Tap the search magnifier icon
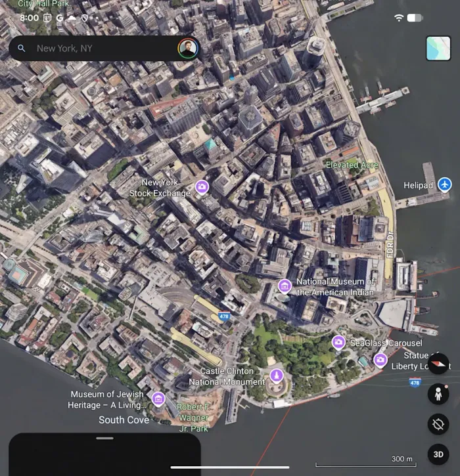Screen dimensions: 460x476 click(x=22, y=49)
